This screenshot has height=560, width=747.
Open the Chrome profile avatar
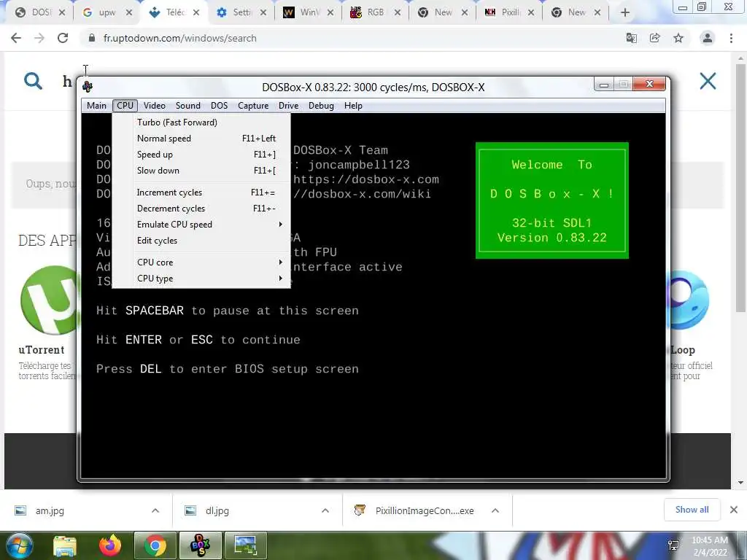click(x=708, y=38)
